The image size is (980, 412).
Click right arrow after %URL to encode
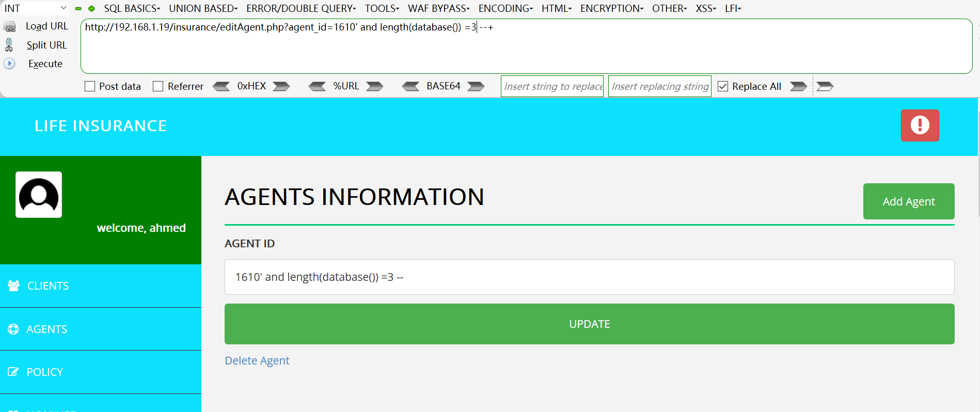(375, 86)
